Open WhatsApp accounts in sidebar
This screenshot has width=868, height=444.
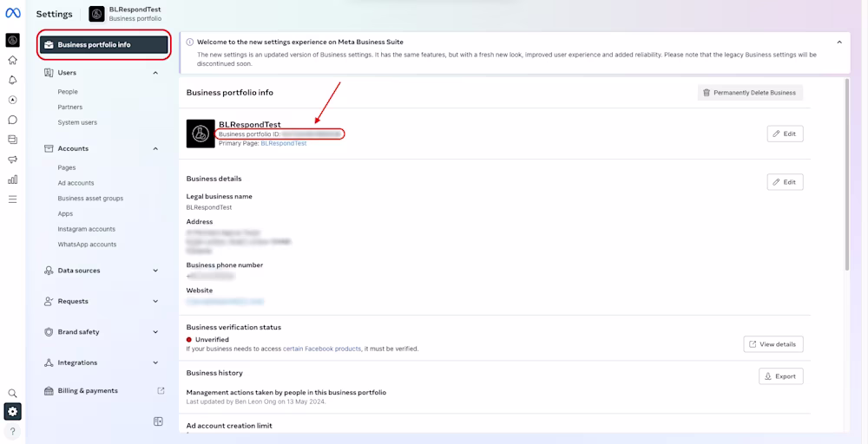87,245
